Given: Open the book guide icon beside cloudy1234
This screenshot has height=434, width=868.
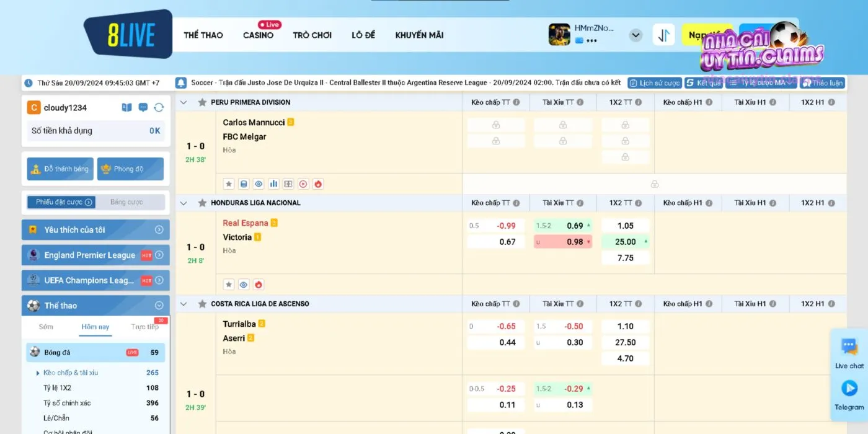Looking at the screenshot, I should (x=127, y=107).
